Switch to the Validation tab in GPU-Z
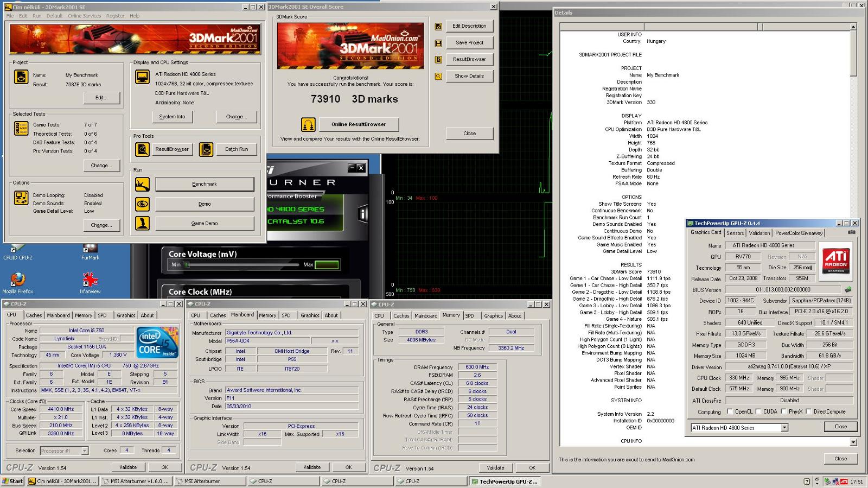Screen dimensions: 868x488 click(x=759, y=233)
